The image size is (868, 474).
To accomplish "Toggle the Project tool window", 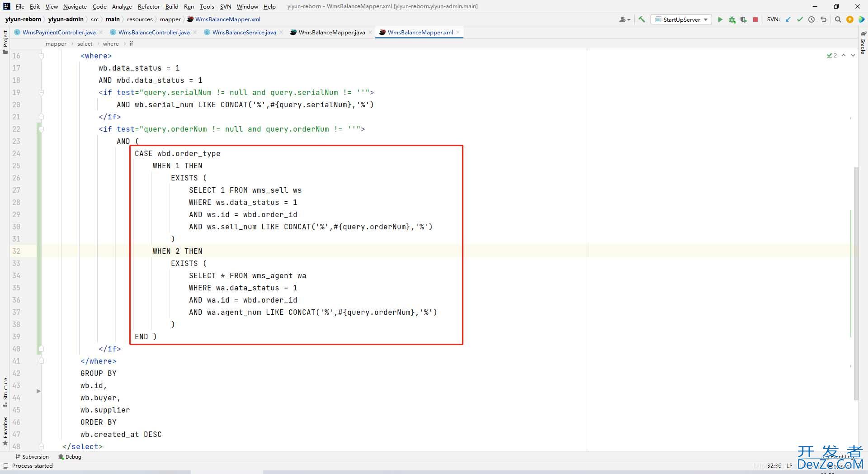I will (x=5, y=40).
